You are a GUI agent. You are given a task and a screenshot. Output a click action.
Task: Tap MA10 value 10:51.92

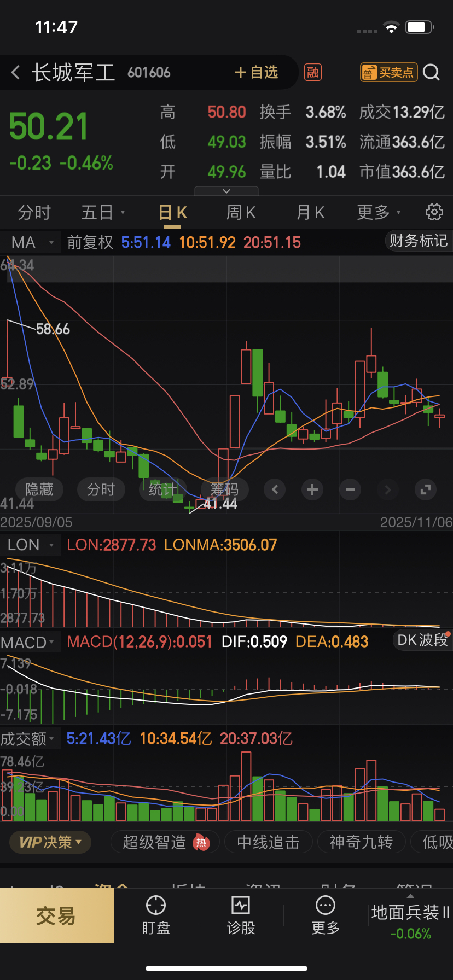pyautogui.click(x=207, y=242)
